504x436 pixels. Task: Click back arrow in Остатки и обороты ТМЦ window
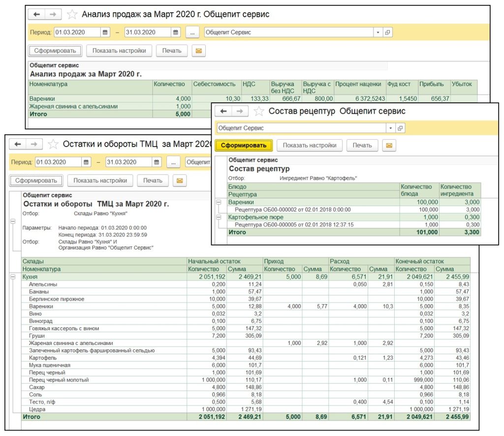[x=18, y=144]
